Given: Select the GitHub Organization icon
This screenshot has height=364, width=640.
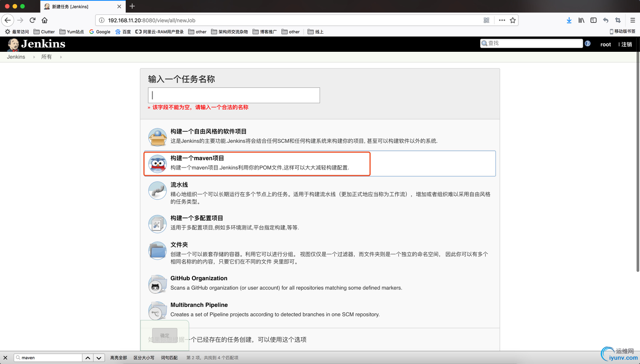Looking at the screenshot, I should pos(157,284).
